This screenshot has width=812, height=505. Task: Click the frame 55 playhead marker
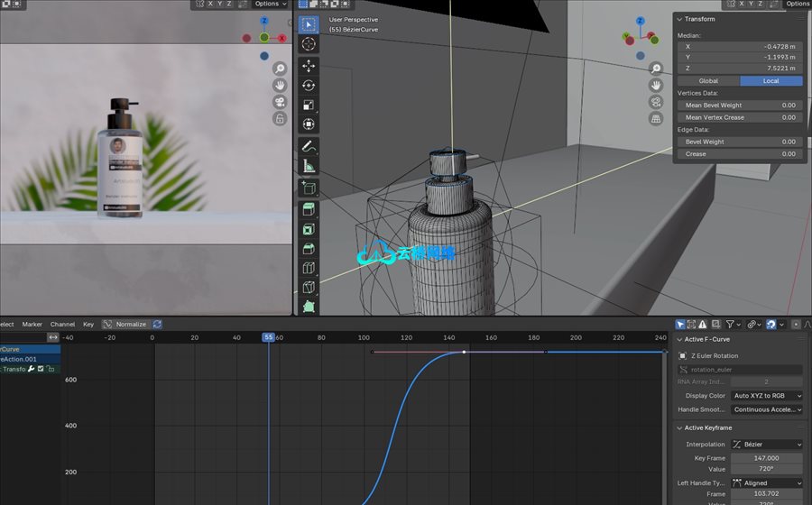tap(268, 337)
